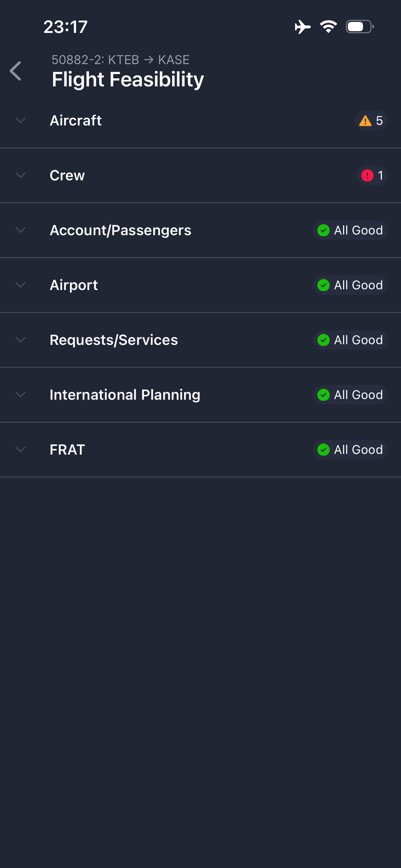Viewport: 401px width, 868px height.
Task: Click the Aircraft warning triangle badge
Action: pyautogui.click(x=365, y=121)
